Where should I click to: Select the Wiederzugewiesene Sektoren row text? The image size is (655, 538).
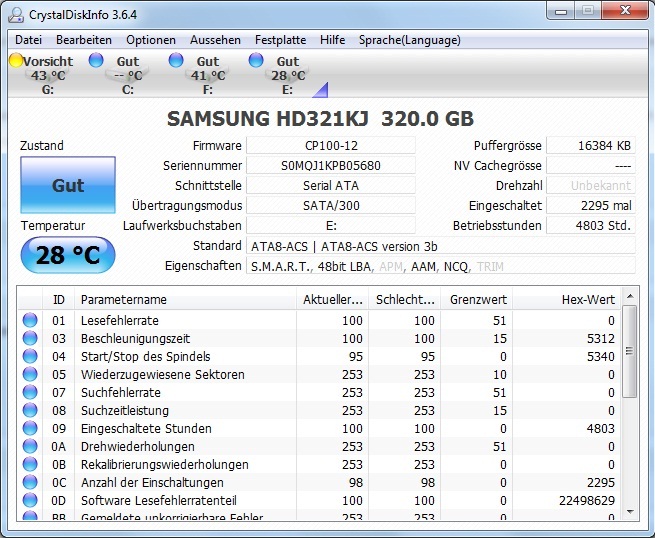coord(162,374)
